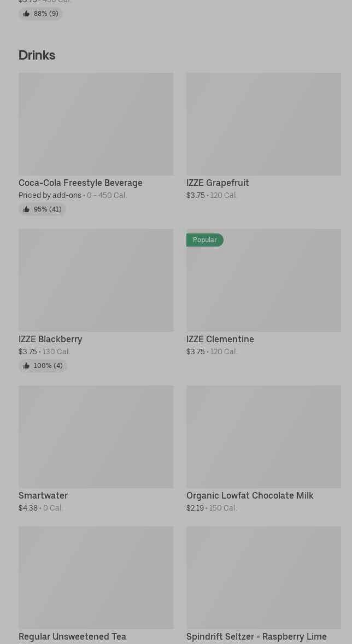This screenshot has height=644, width=352.
Task: Open Spindrift Seltzer - Raspberry Lime title
Action: (x=256, y=637)
